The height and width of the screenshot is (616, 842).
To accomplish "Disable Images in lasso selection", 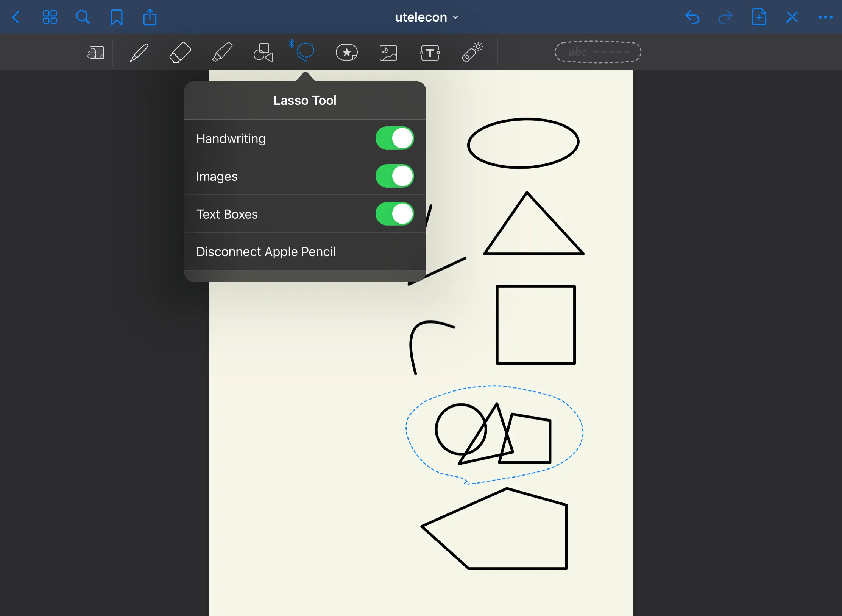I will pos(394,176).
